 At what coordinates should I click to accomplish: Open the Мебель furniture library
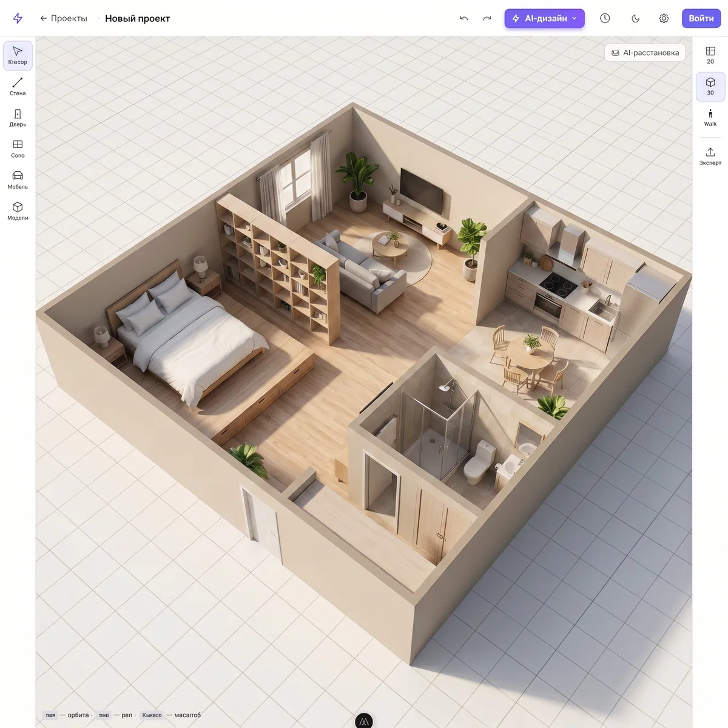click(x=18, y=180)
